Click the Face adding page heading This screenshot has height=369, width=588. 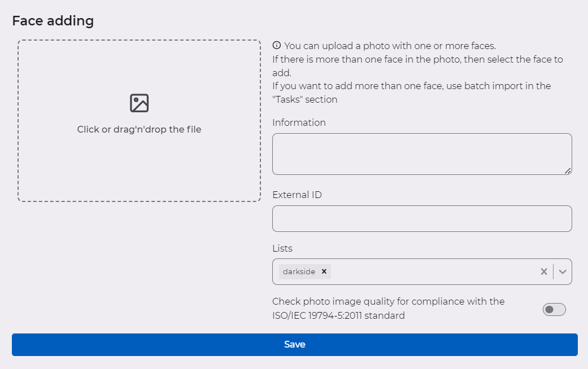pos(53,20)
